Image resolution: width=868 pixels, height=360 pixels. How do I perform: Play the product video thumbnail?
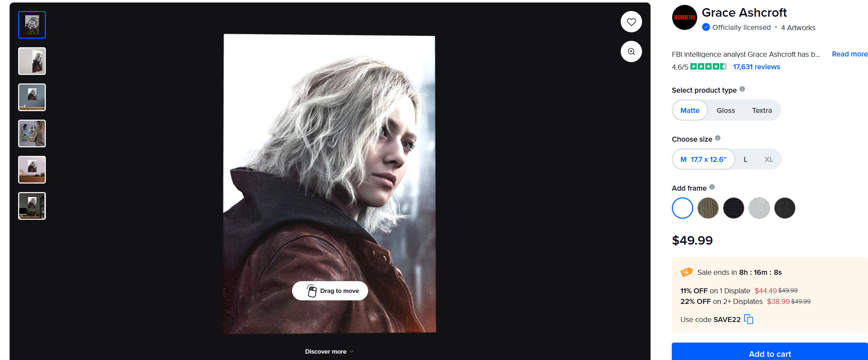click(x=32, y=133)
